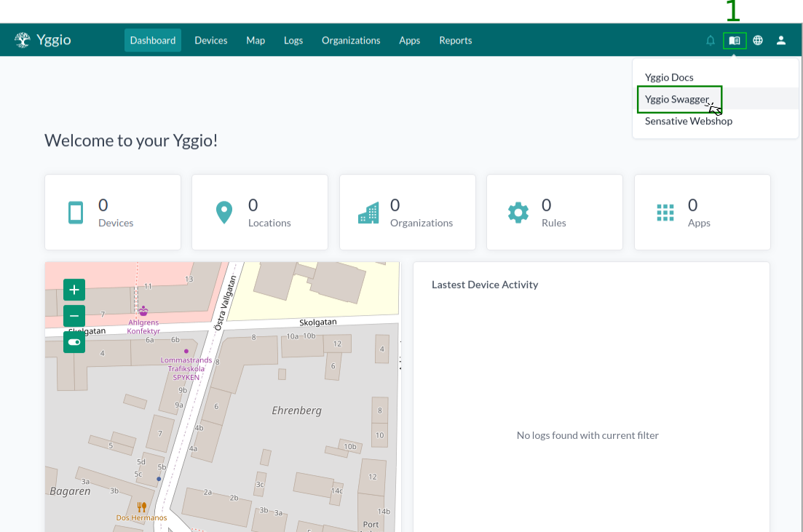
Task: Open the Logs page
Action: [x=293, y=41]
